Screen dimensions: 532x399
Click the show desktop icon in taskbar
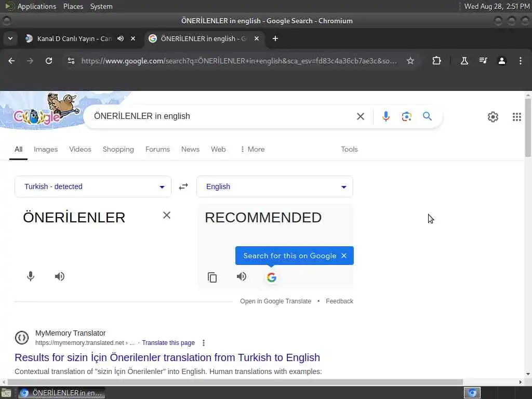pos(6,393)
